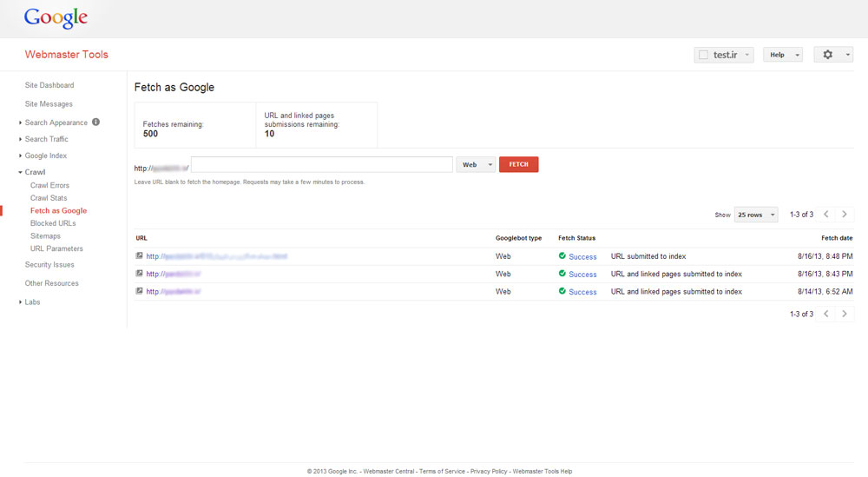Open Site Messages
Image resolution: width=868 pixels, height=477 pixels.
click(49, 104)
